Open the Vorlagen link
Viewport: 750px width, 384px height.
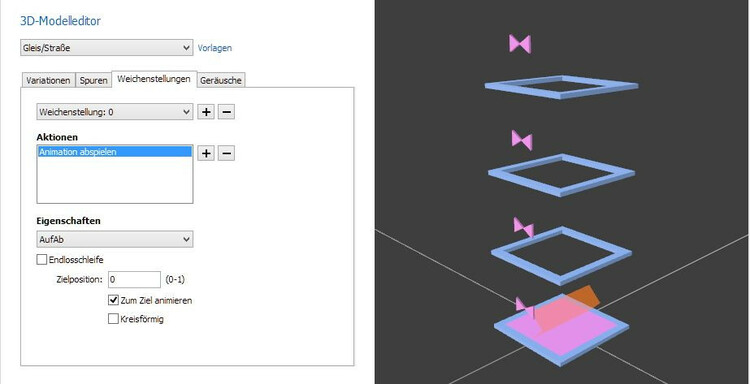[x=215, y=48]
